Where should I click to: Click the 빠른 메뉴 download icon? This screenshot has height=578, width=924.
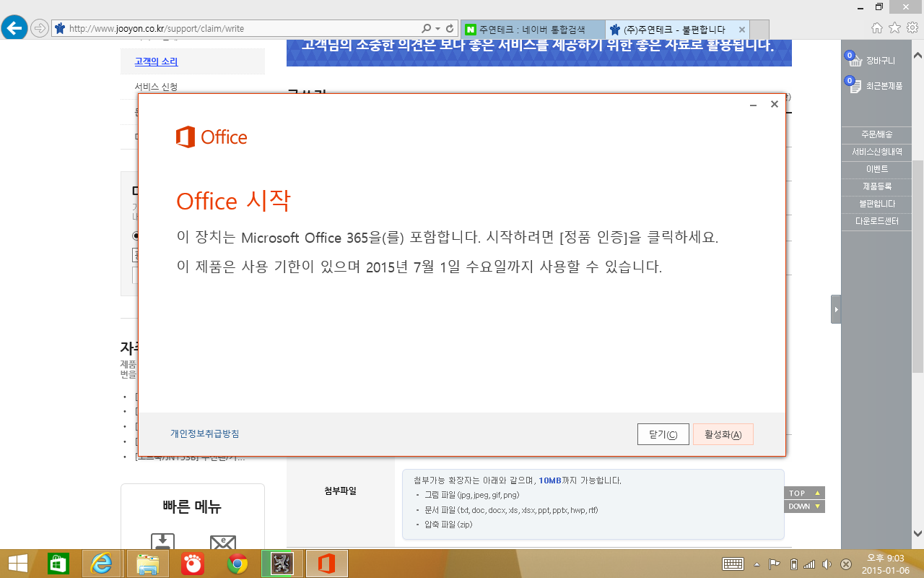click(162, 543)
